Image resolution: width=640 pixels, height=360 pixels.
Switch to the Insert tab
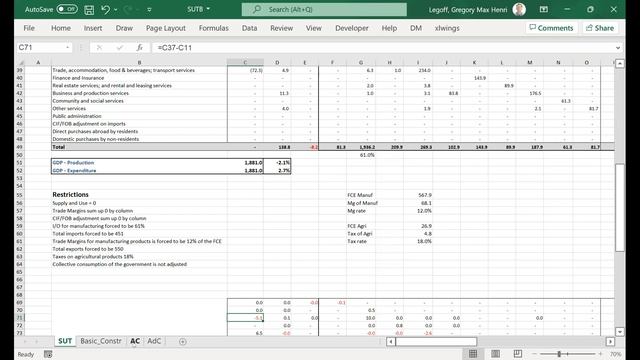pyautogui.click(x=93, y=28)
